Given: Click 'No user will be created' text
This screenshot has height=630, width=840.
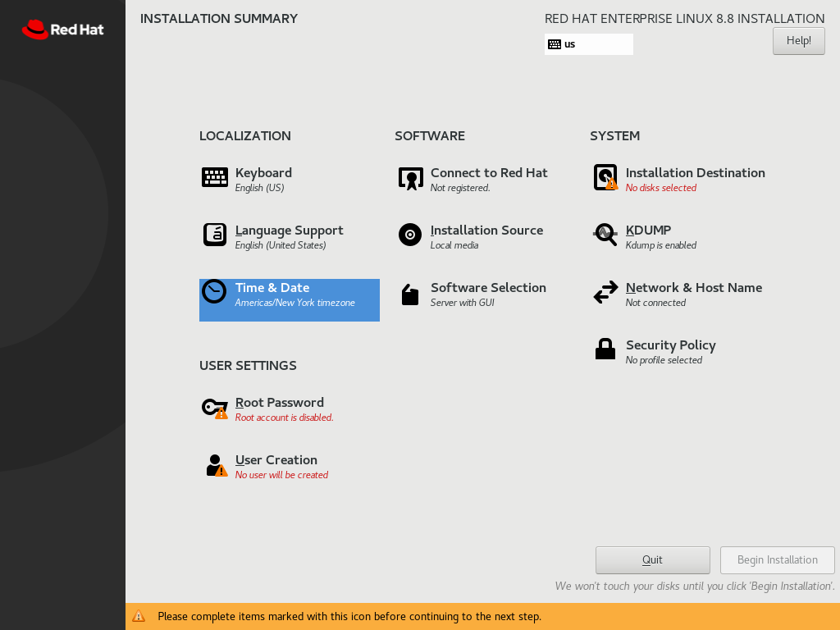Looking at the screenshot, I should pyautogui.click(x=282, y=475).
